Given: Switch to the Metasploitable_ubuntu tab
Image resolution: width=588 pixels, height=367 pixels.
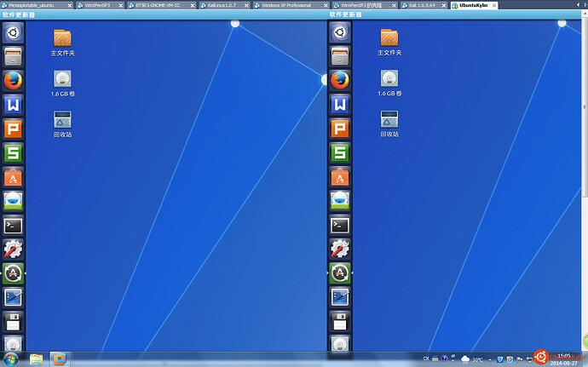Looking at the screenshot, I should [32, 5].
